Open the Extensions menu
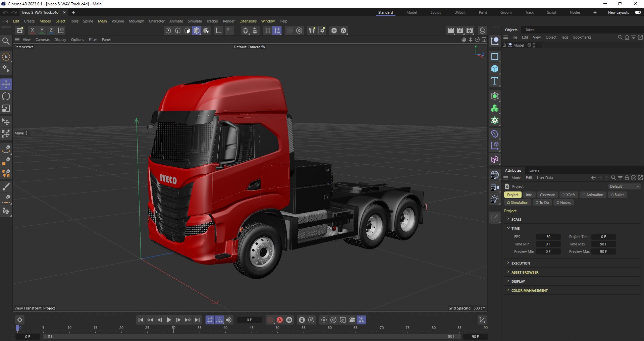The width and height of the screenshot is (644, 341). (248, 21)
